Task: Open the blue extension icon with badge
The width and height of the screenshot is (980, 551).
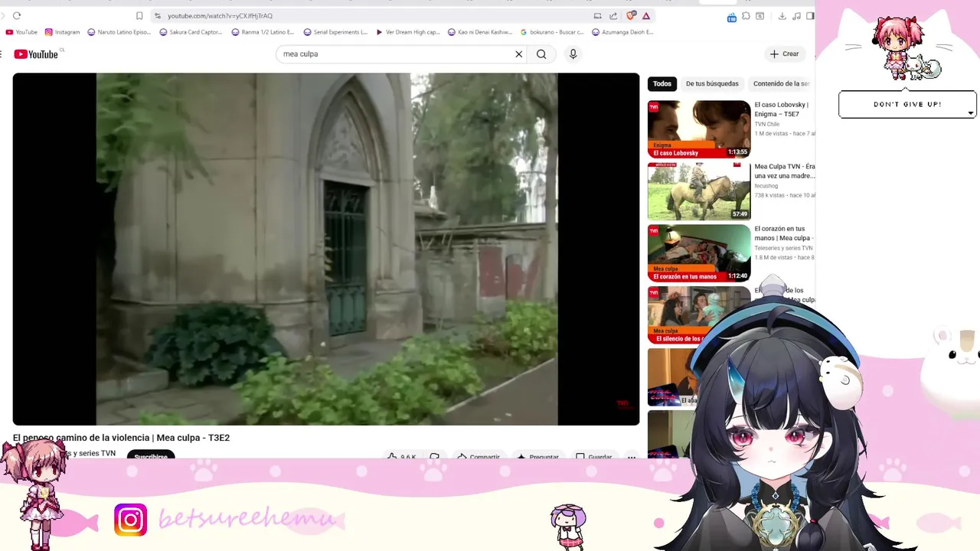Action: (x=732, y=17)
